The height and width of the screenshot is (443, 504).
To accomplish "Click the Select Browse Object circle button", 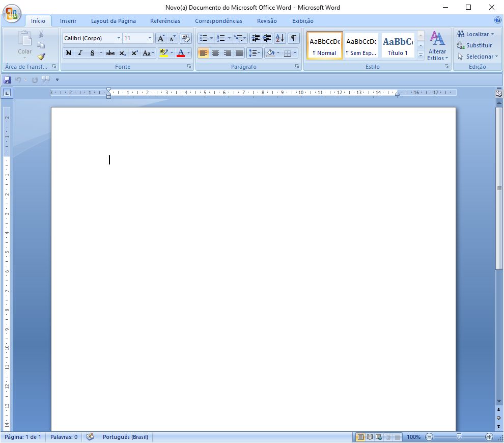I will [498, 418].
